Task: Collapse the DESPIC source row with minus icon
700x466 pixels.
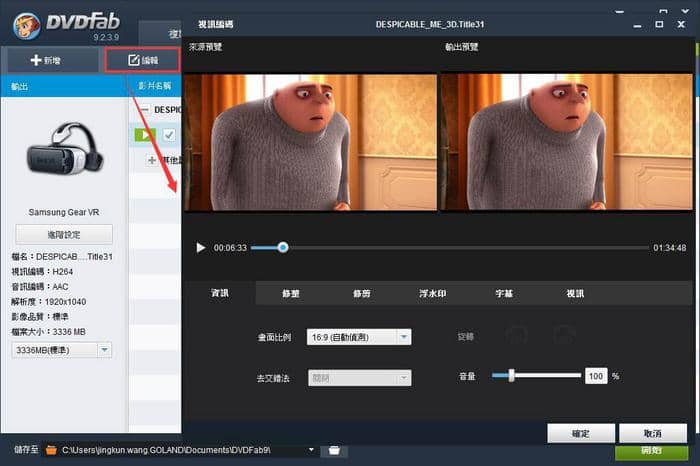Action: pyautogui.click(x=145, y=109)
